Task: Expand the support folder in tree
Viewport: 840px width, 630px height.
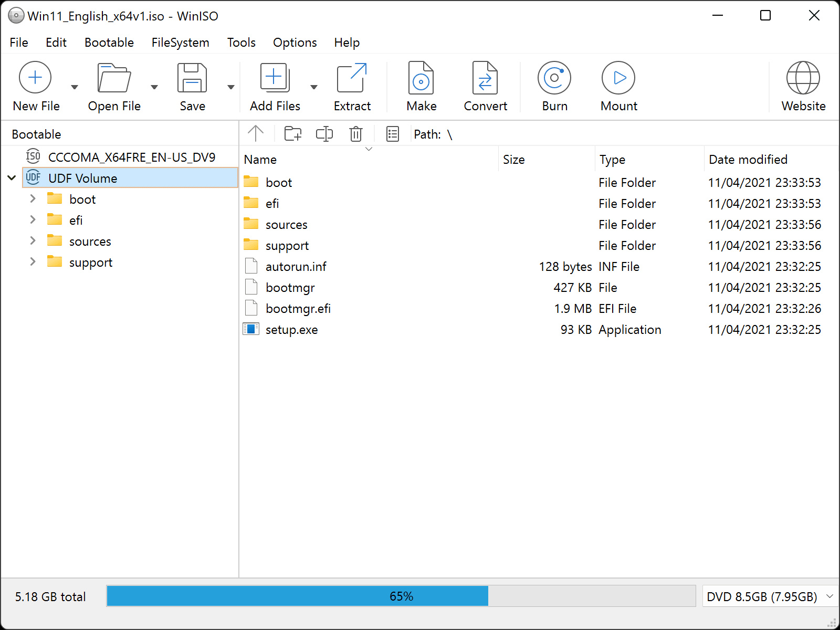Action: coord(33,262)
